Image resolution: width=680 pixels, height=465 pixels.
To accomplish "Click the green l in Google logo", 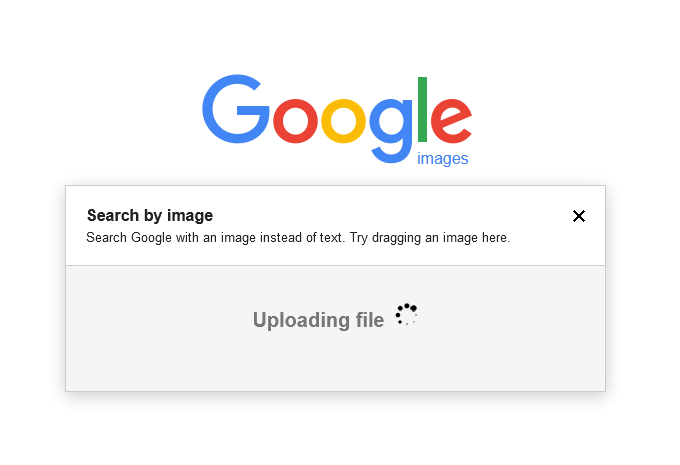I will pos(422,109).
